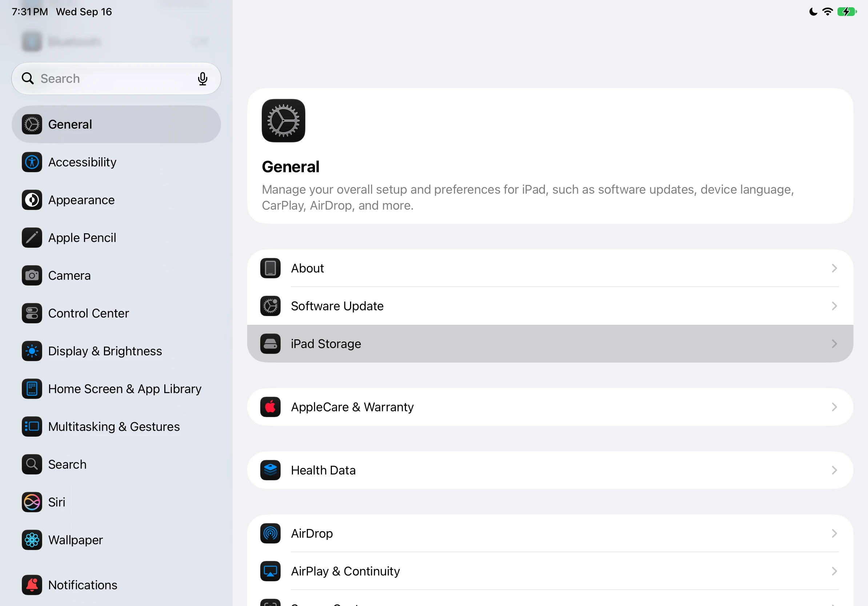The width and height of the screenshot is (868, 606).
Task: Choose Wallpaper label in sidebar
Action: click(x=76, y=540)
